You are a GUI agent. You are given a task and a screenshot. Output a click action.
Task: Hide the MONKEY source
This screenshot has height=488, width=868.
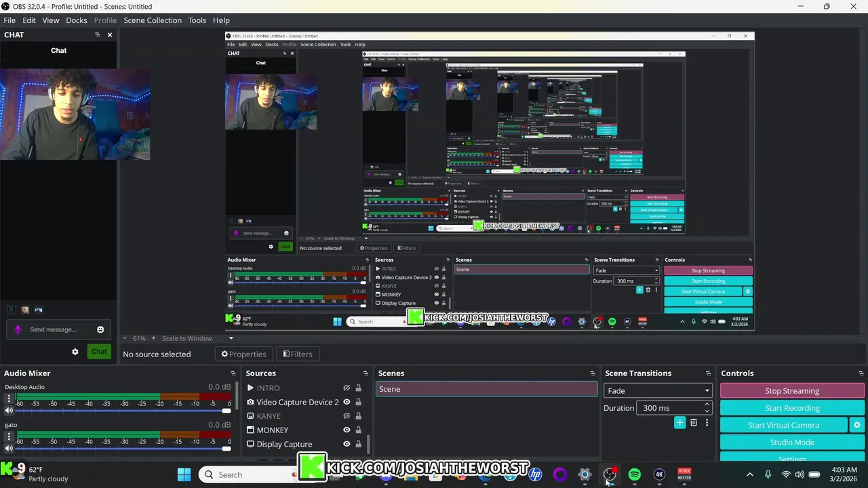pyautogui.click(x=347, y=430)
